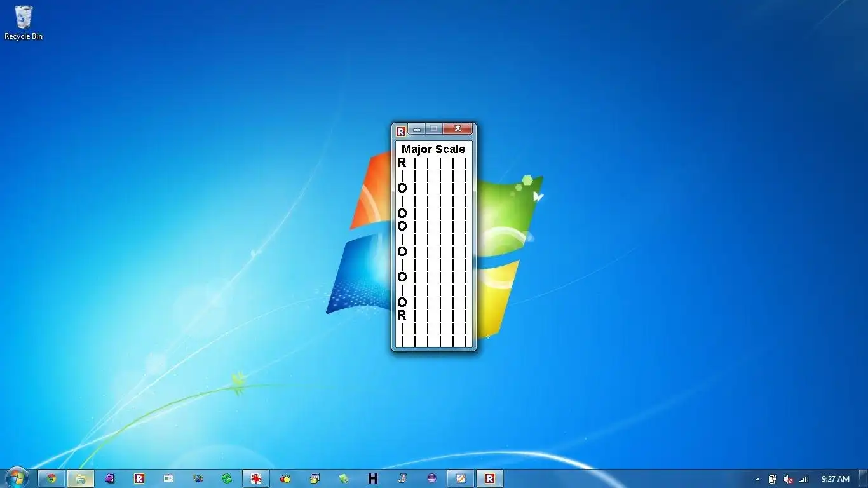Image resolution: width=868 pixels, height=488 pixels.
Task: Click the lower R root marker on the fretboard
Action: pyautogui.click(x=402, y=315)
